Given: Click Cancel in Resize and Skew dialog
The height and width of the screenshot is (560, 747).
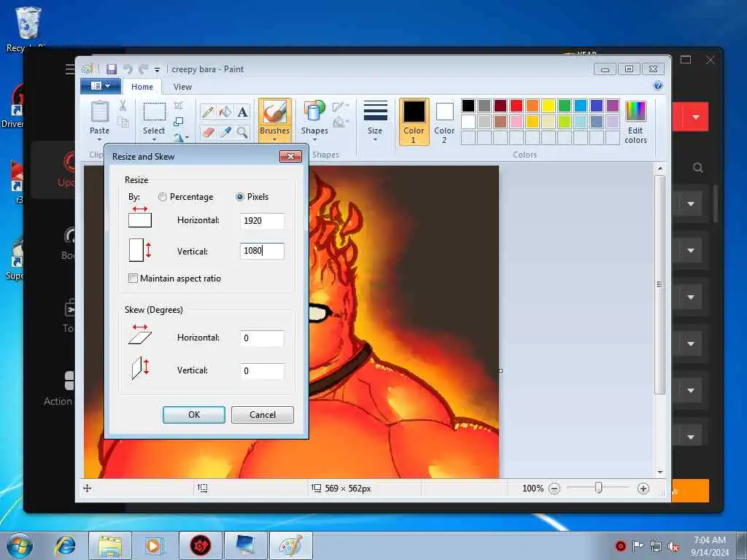Looking at the screenshot, I should (x=263, y=415).
